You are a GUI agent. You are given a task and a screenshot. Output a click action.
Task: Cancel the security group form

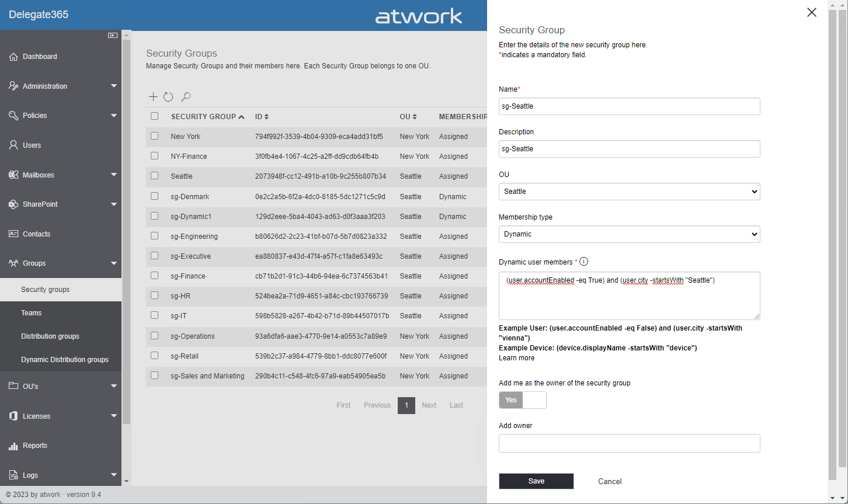[610, 481]
